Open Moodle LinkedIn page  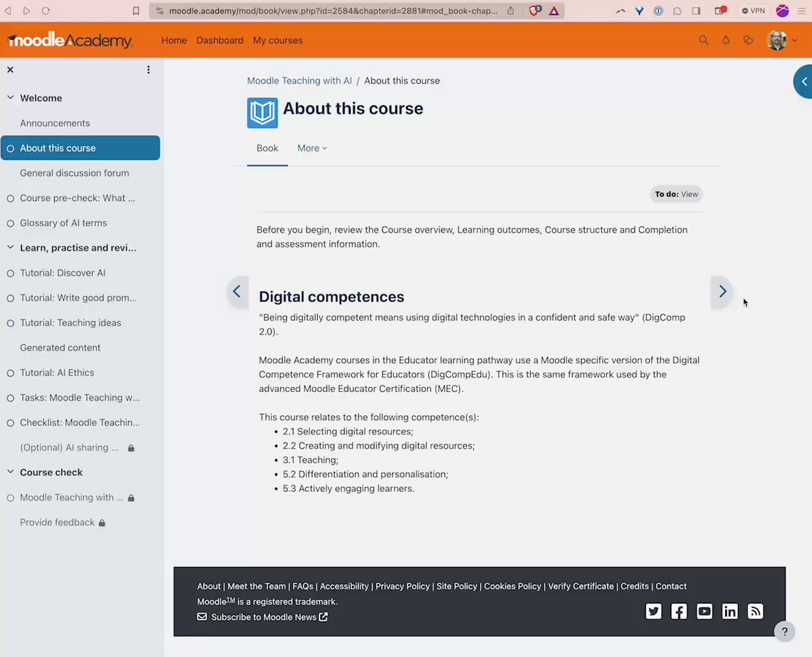pos(730,611)
